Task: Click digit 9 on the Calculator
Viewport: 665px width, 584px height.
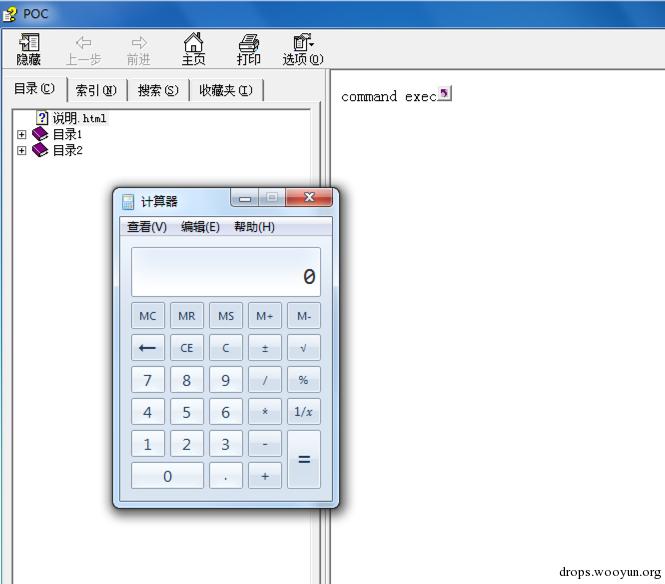Action: coord(226,380)
